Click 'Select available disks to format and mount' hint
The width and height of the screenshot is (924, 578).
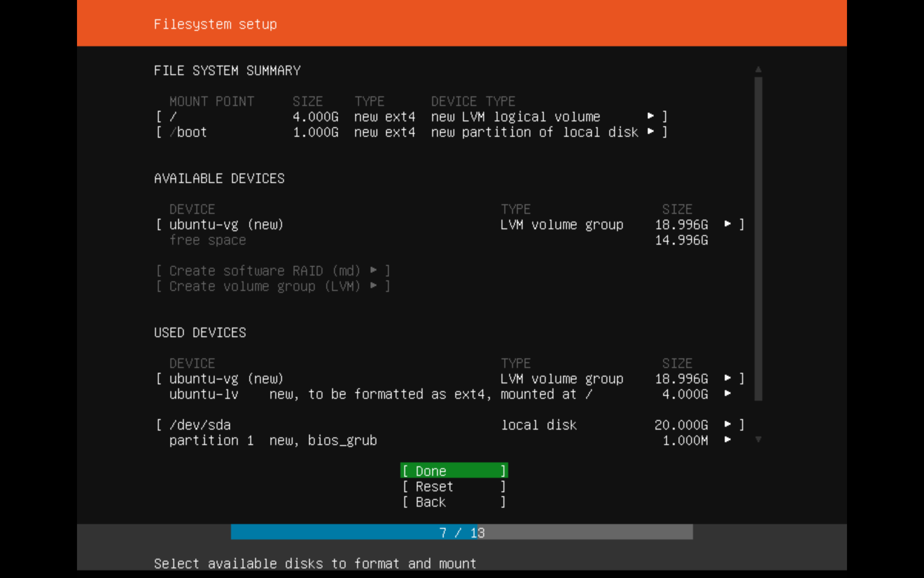[x=315, y=564]
